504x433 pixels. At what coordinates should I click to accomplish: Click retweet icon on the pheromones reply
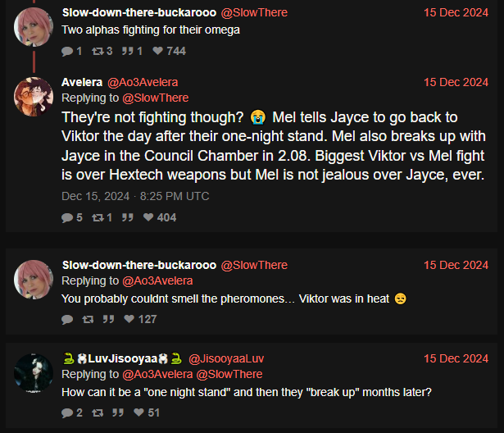click(x=88, y=319)
